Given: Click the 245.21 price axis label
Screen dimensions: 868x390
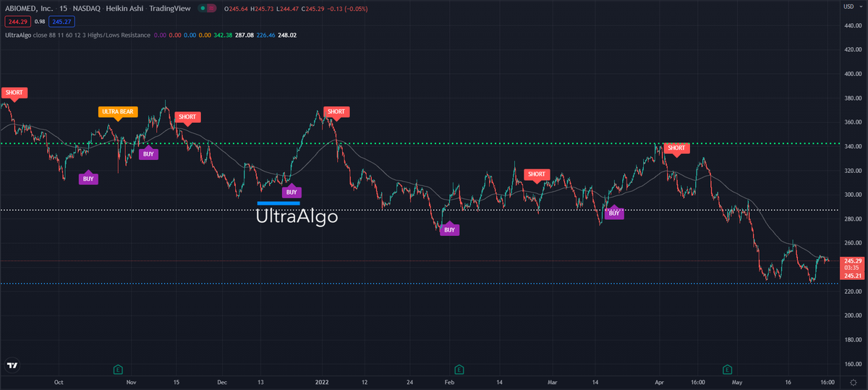Looking at the screenshot, I should [x=851, y=276].
